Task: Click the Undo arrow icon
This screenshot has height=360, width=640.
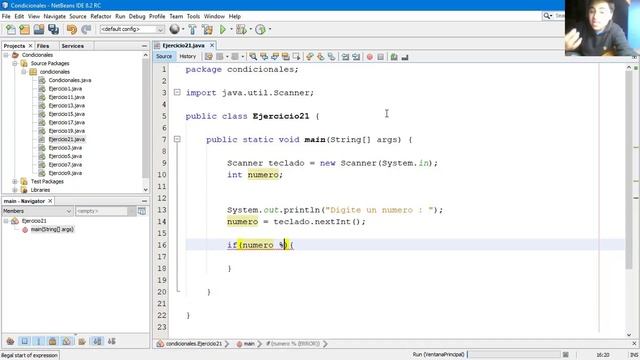Action: pos(72,29)
